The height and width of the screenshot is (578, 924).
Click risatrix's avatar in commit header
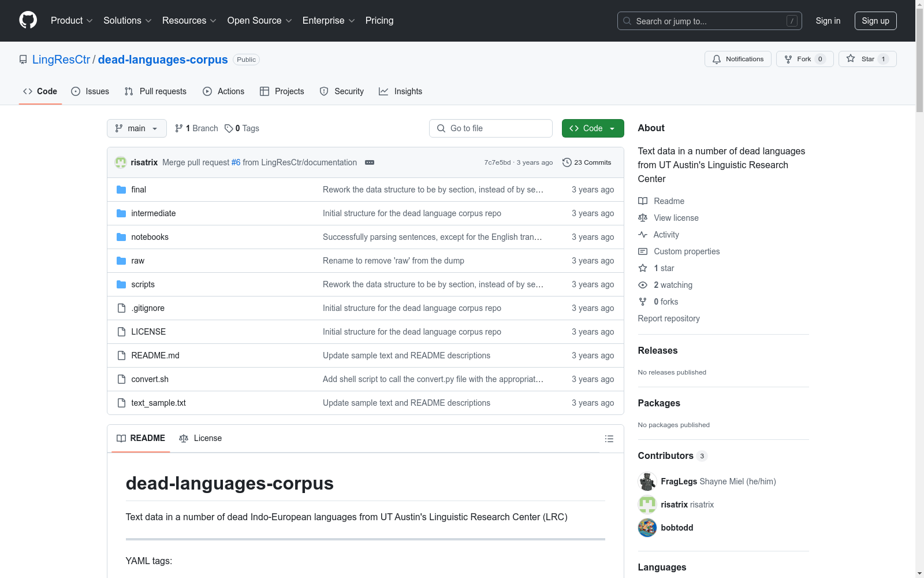[x=121, y=162]
